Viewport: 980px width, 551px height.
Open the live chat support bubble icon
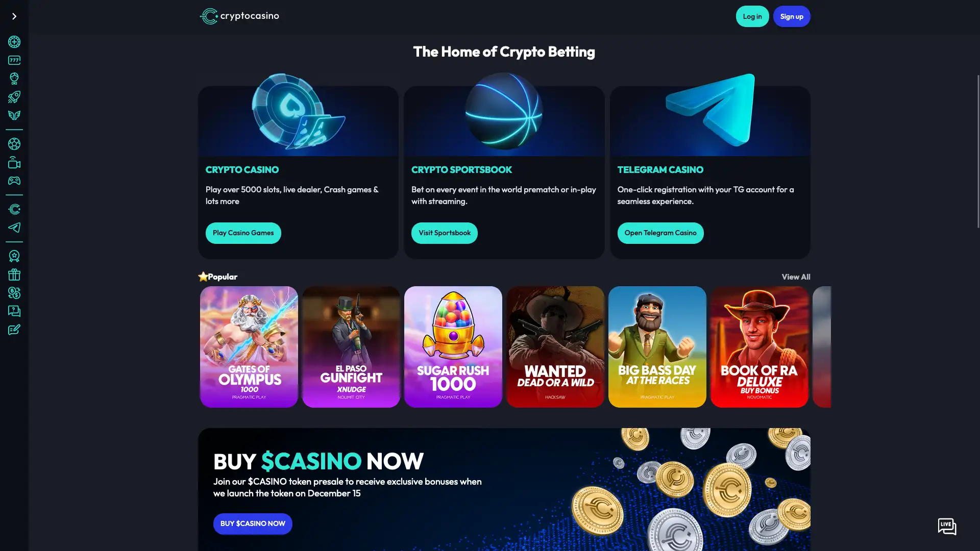pos(947,527)
